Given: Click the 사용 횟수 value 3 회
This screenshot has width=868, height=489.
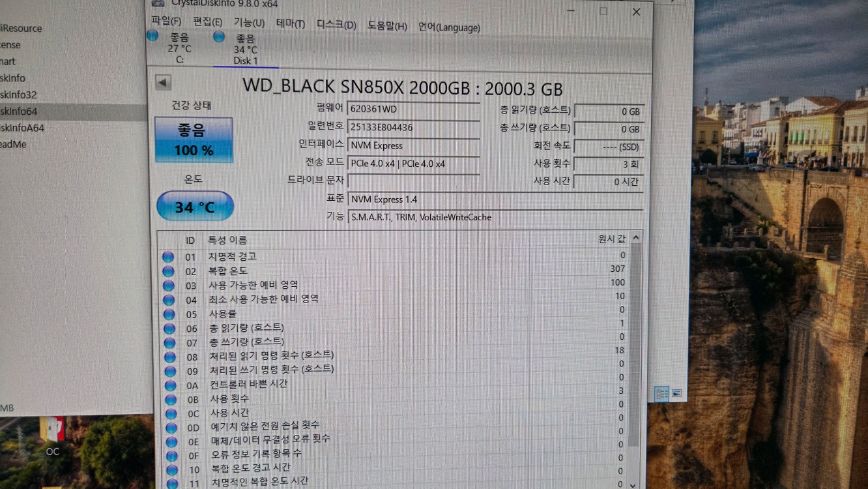Looking at the screenshot, I should pos(609,164).
